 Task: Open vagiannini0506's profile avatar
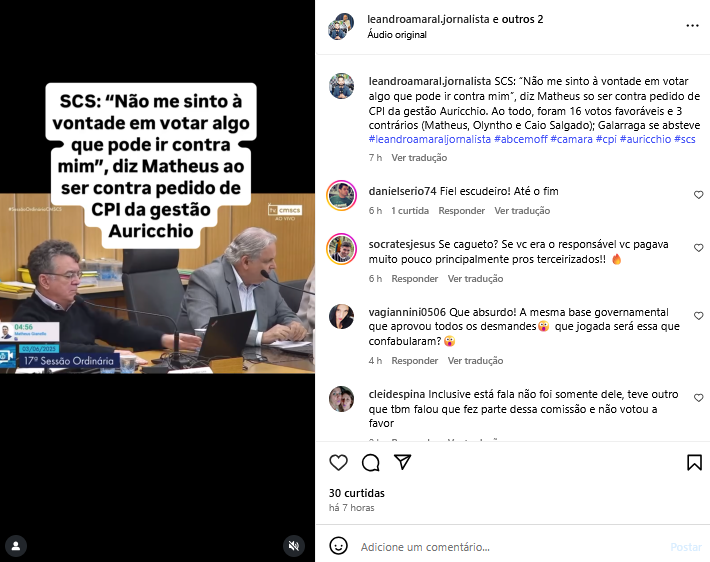pos(341,316)
